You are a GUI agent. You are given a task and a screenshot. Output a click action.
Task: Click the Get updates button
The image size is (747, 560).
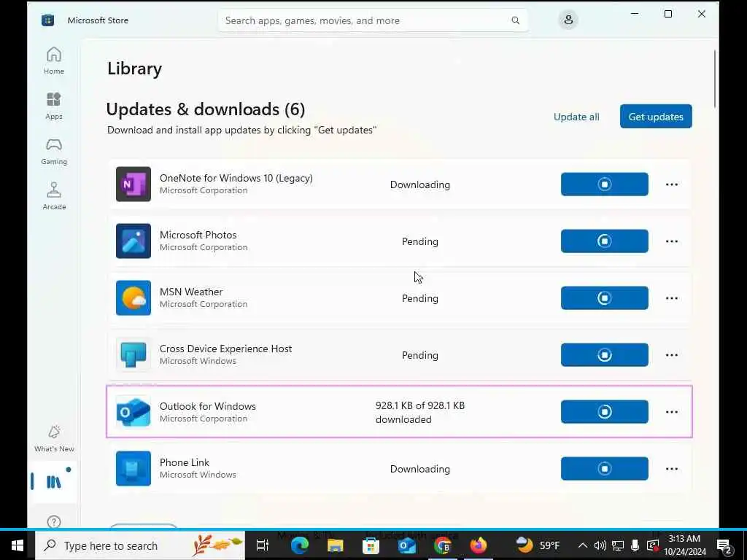coord(656,117)
